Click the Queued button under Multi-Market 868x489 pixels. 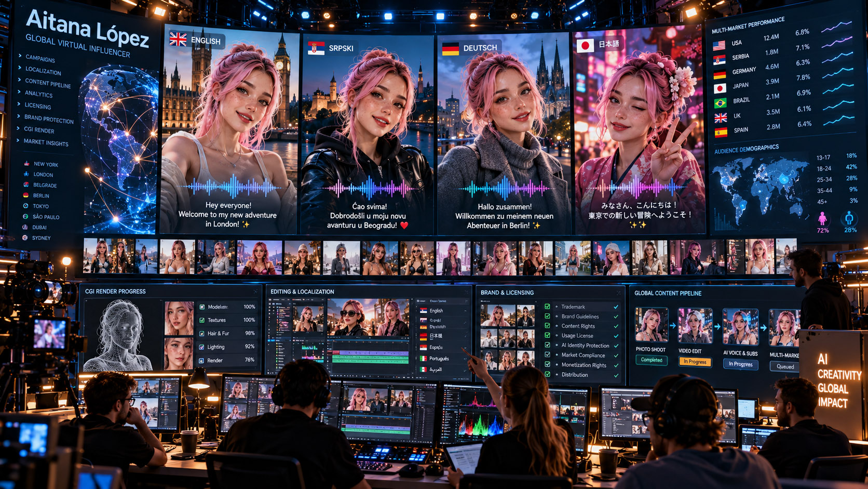coord(785,366)
